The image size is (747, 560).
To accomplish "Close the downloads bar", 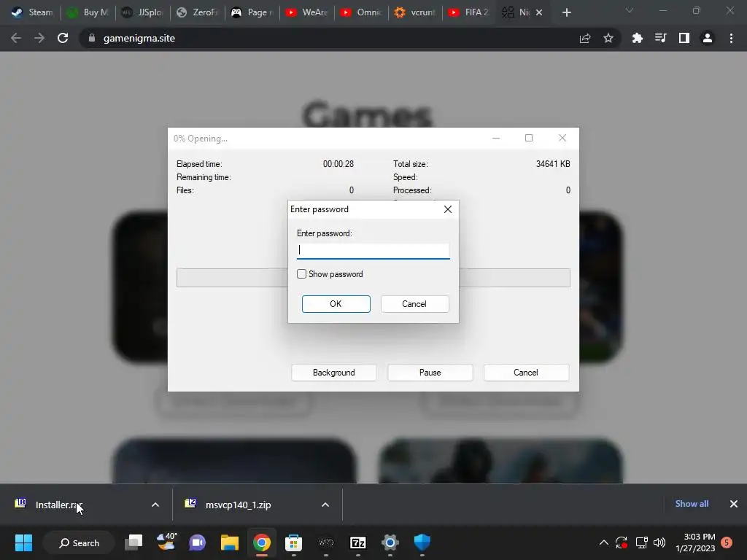I will [x=734, y=504].
